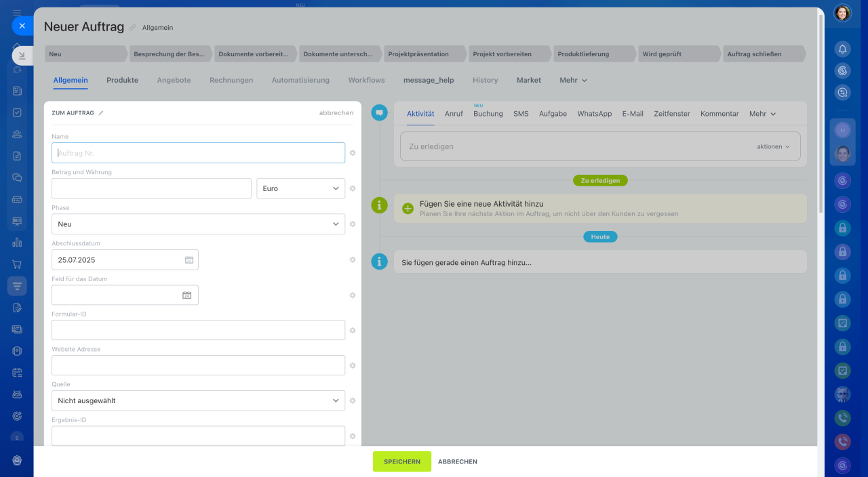
Task: Open calendar picker in Abschlussdatum field
Action: (189, 260)
